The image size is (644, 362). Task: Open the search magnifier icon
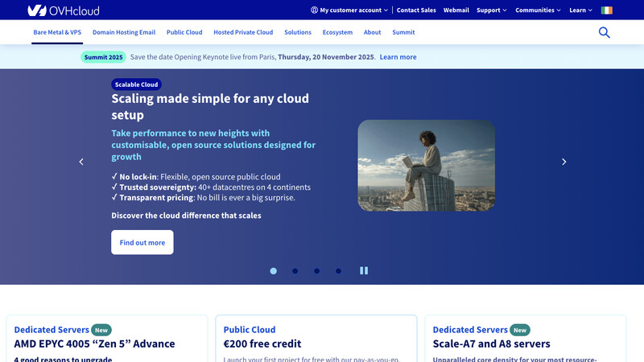point(604,32)
